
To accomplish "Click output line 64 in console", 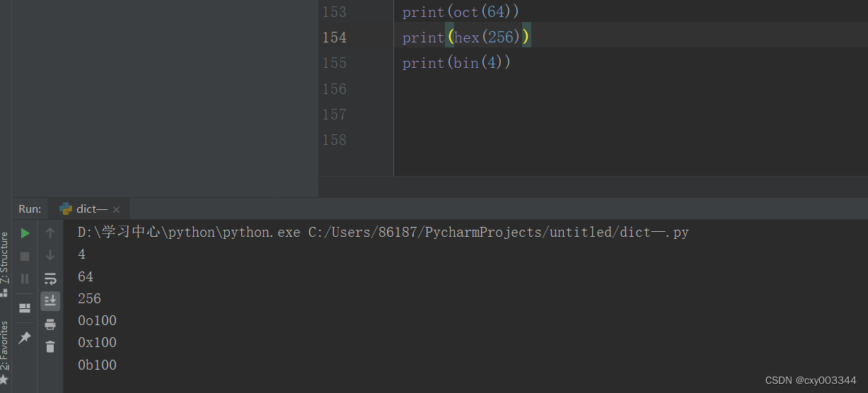I will click(x=86, y=276).
